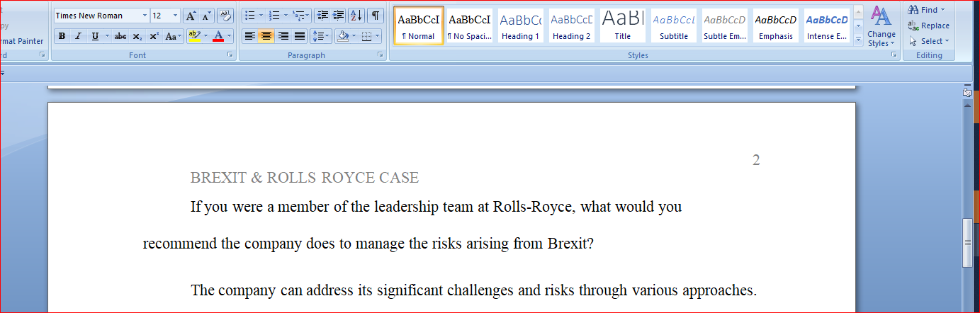Image resolution: width=980 pixels, height=313 pixels.
Task: Toggle bold formatting
Action: point(62,36)
